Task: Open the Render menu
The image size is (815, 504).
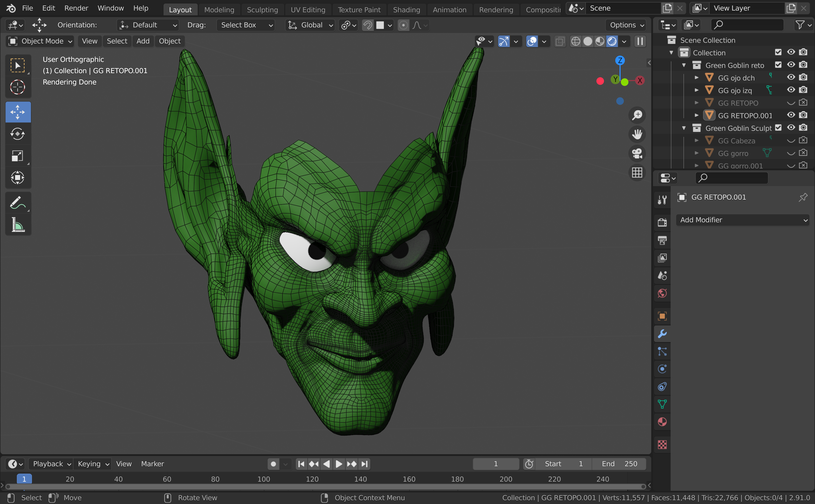Action: click(76, 8)
